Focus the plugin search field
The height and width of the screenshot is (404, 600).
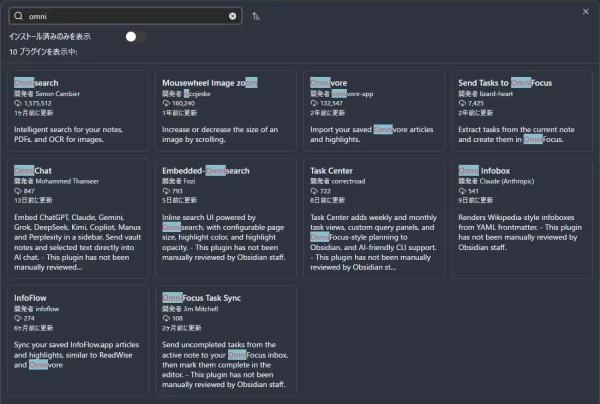coord(126,16)
